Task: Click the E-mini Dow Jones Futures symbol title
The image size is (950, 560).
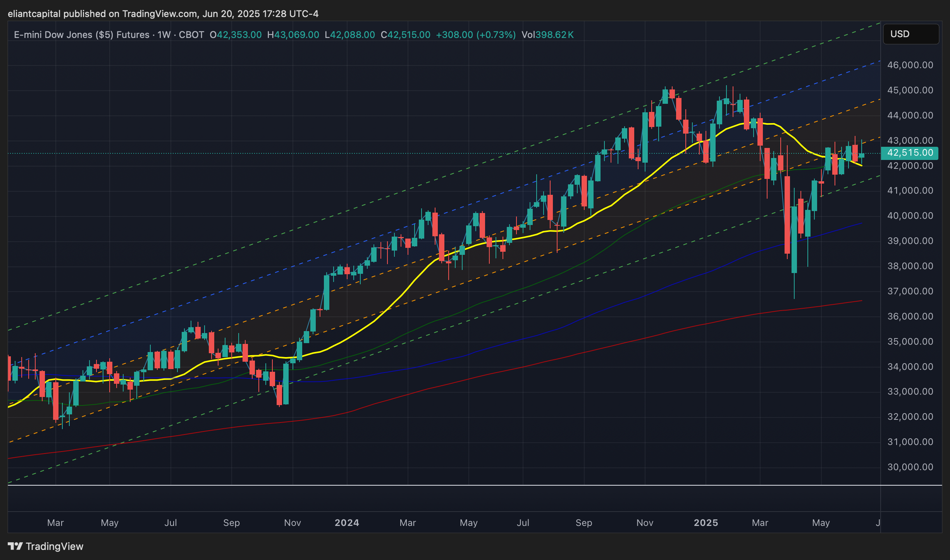Action: tap(81, 35)
